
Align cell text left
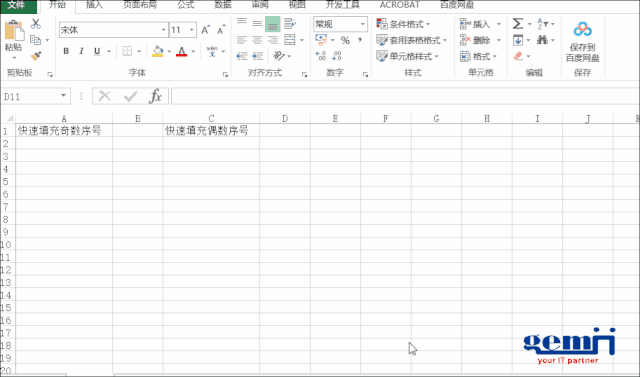click(242, 40)
